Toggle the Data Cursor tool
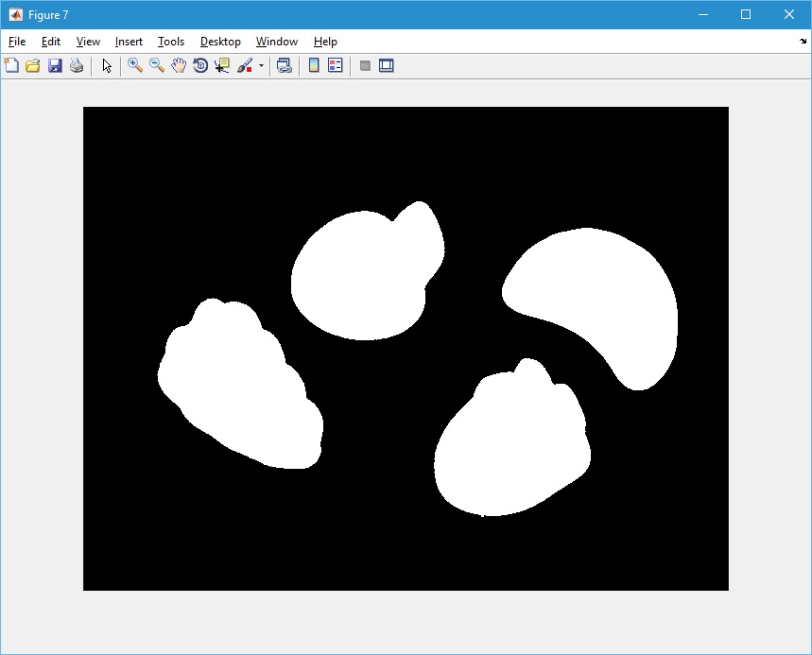812x655 pixels. click(222, 66)
